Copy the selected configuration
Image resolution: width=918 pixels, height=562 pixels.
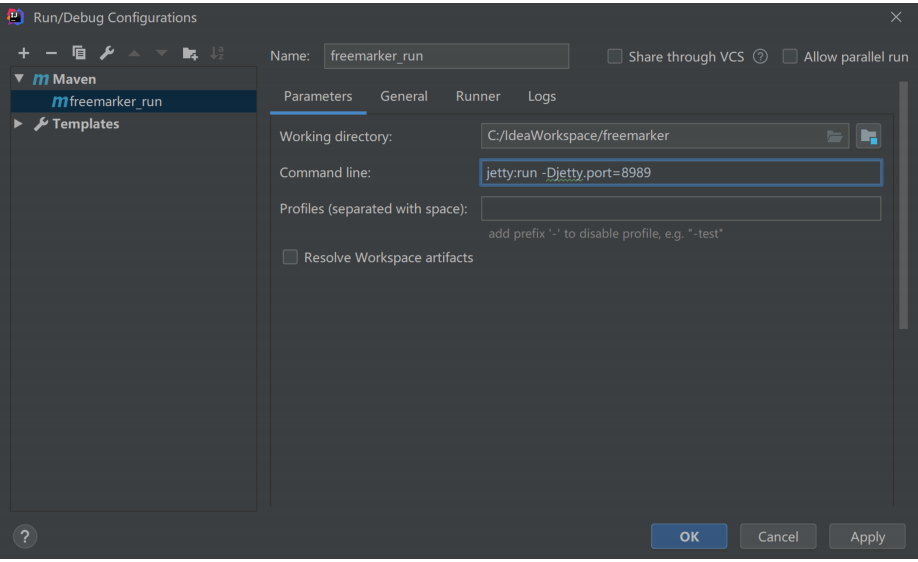coord(78,53)
